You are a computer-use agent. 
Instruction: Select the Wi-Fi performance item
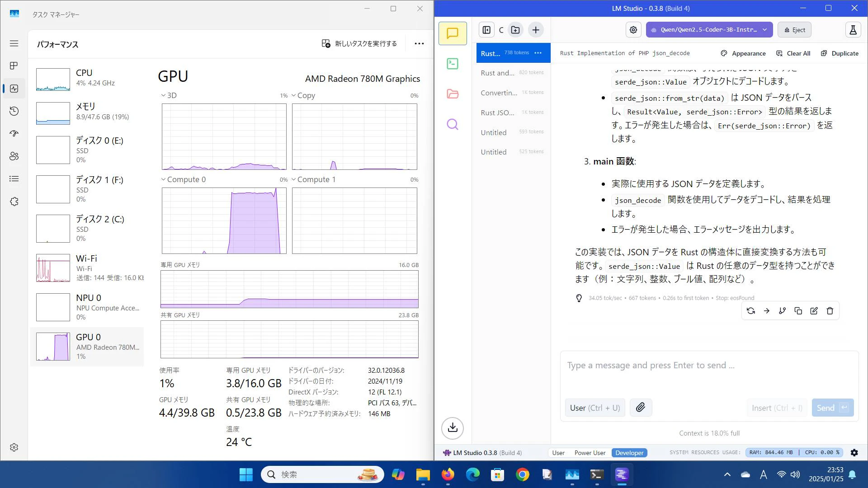(x=87, y=267)
